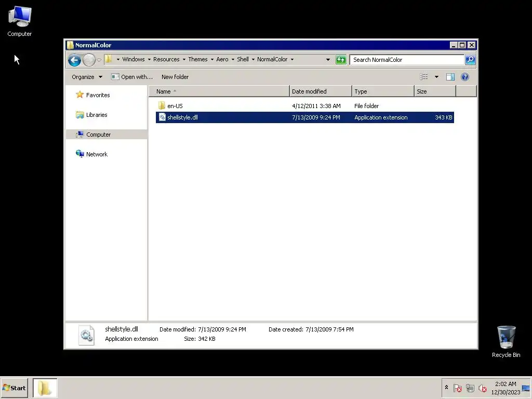Click the 4/12/2011 3:38 AM date cell

pyautogui.click(x=316, y=106)
